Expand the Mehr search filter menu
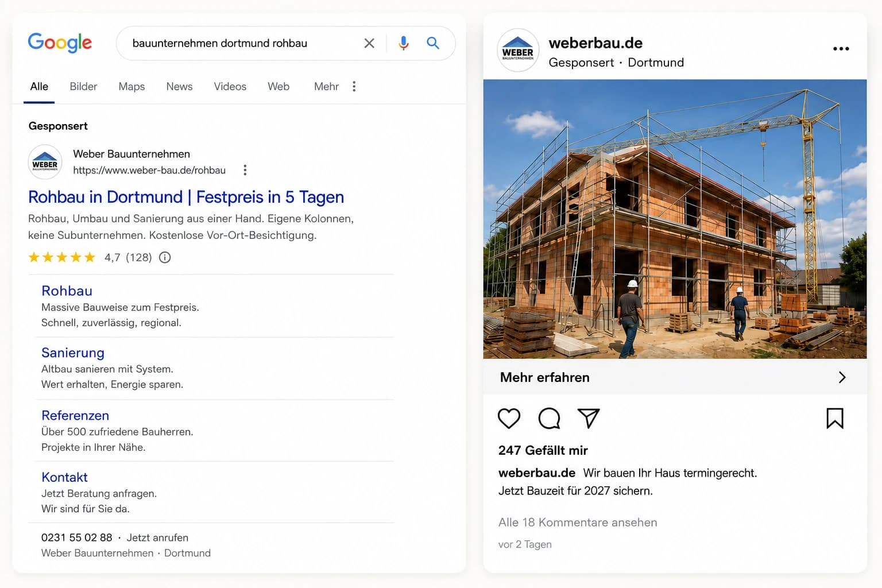The width and height of the screenshot is (882, 588). [326, 86]
